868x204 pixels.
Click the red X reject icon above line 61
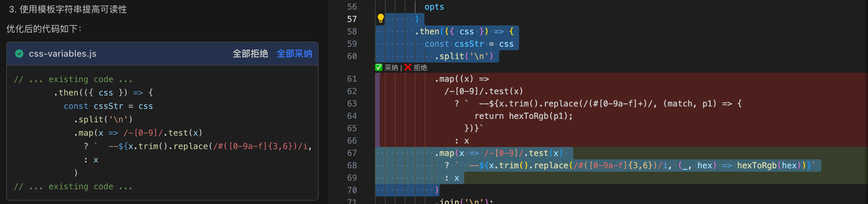(x=408, y=67)
